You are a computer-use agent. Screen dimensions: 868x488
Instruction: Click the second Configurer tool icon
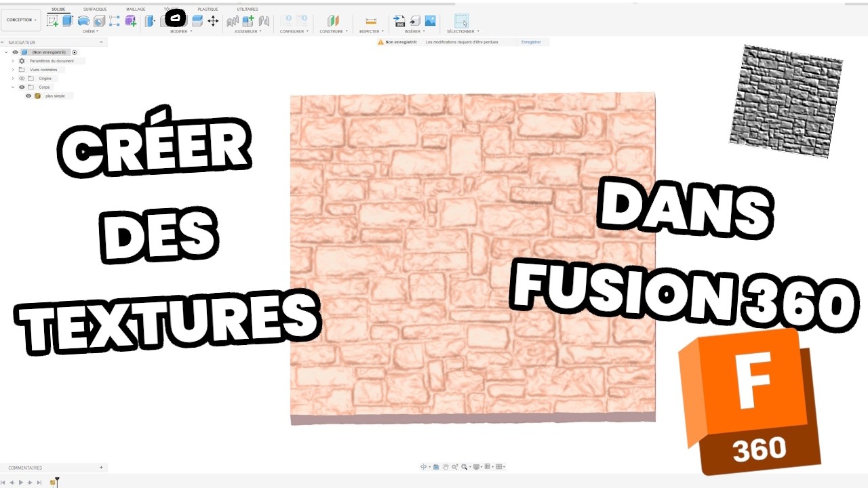(302, 20)
